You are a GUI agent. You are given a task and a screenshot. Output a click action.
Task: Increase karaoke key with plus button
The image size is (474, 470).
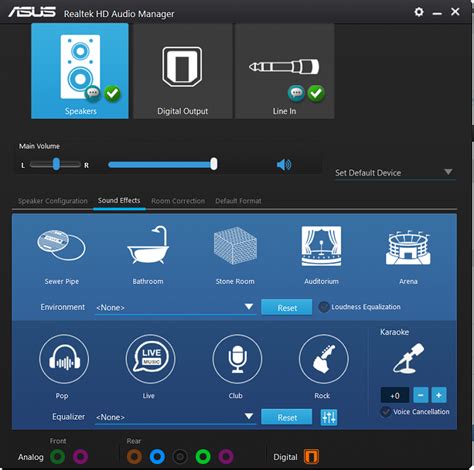[x=439, y=395]
